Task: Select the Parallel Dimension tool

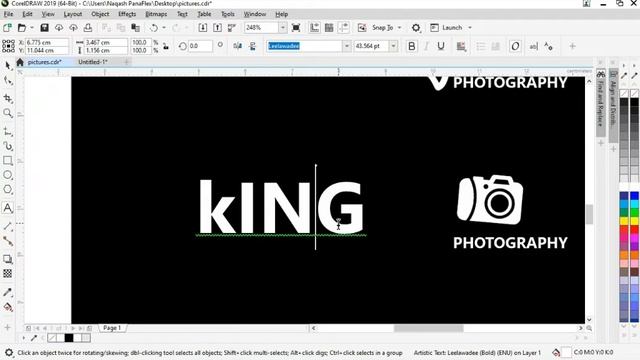Action: coord(8,226)
